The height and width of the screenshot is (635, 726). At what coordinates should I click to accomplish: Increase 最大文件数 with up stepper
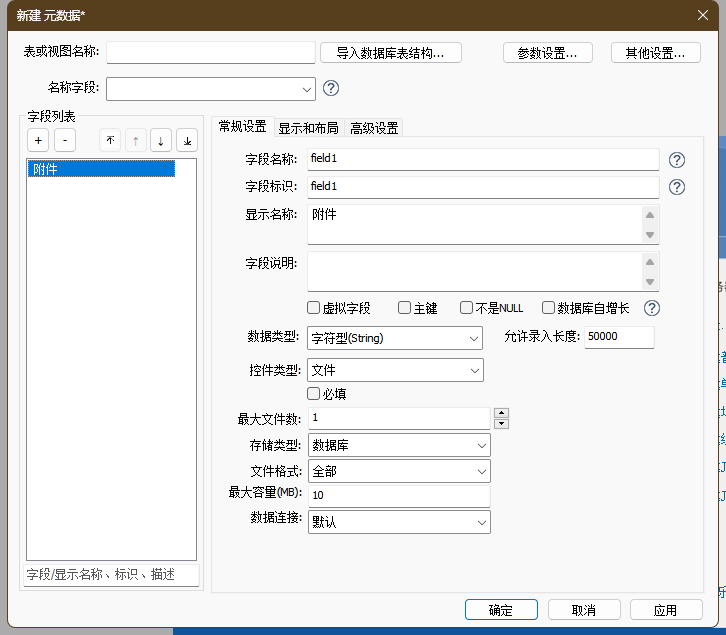502,413
